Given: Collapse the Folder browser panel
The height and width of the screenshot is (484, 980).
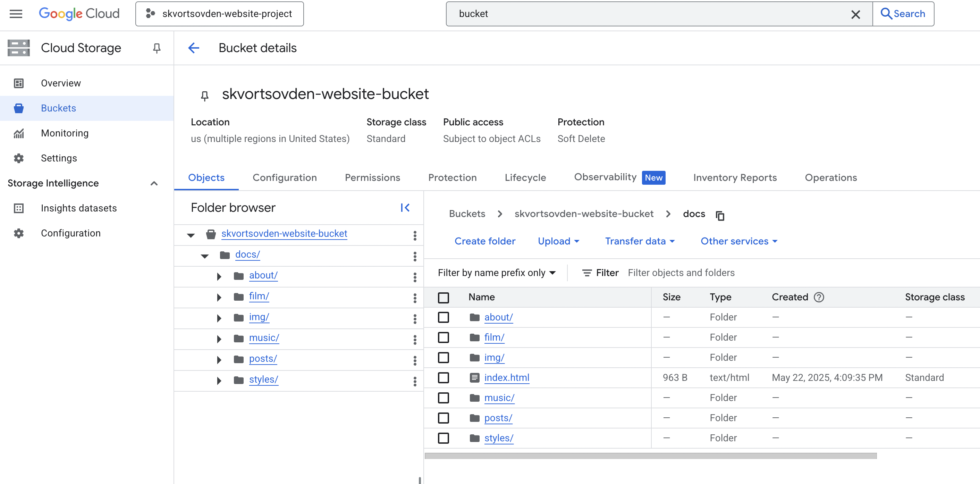Looking at the screenshot, I should click(405, 208).
